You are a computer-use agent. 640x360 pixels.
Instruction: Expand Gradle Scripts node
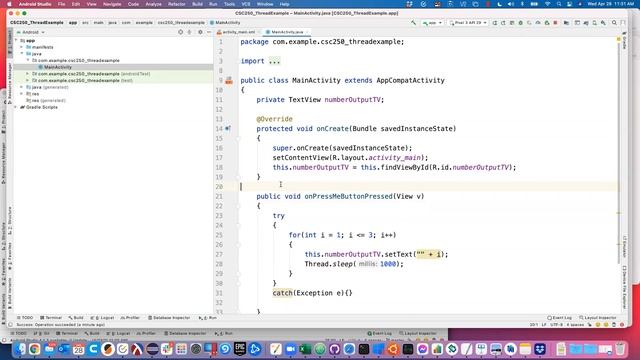pos(16,107)
